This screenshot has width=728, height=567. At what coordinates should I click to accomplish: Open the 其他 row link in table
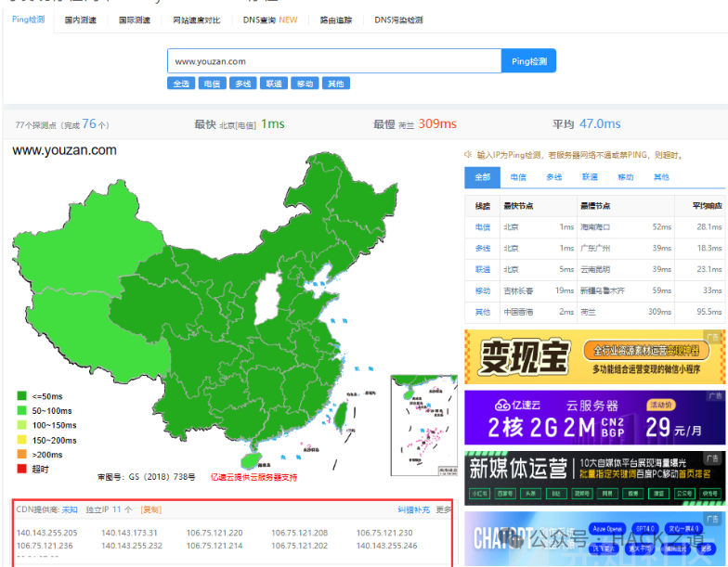[x=483, y=312]
